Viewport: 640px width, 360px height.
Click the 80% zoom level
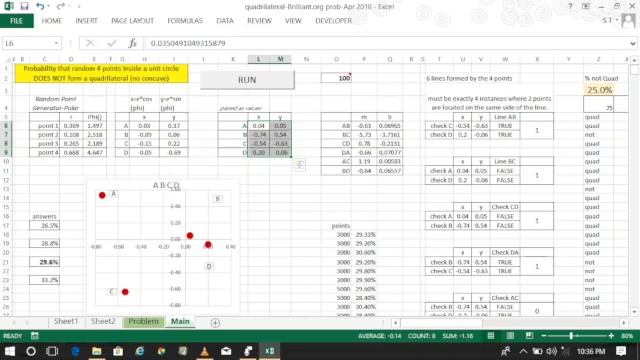coord(627,336)
